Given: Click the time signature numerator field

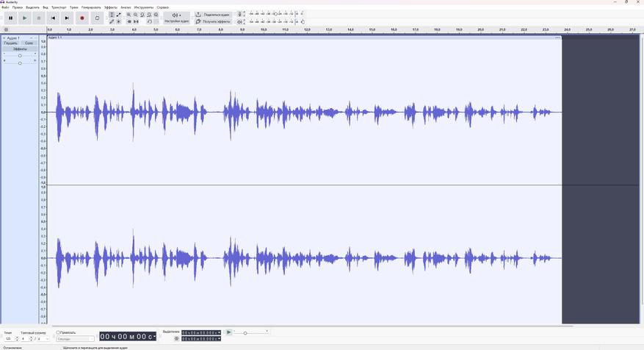Looking at the screenshot, I should click(24, 339).
